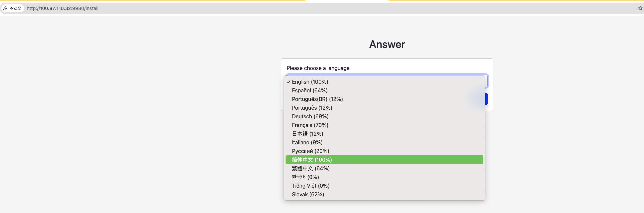The image size is (644, 213).
Task: Click the Answer page heading
Action: (387, 44)
